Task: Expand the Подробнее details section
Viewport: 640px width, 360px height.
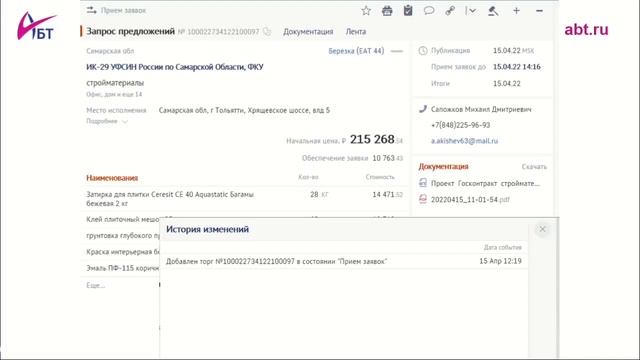Action: (x=107, y=121)
